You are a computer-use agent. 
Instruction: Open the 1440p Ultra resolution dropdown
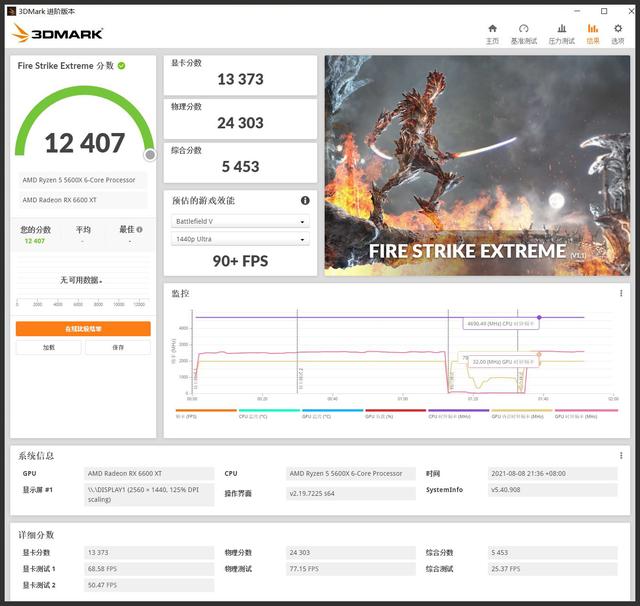(x=240, y=239)
